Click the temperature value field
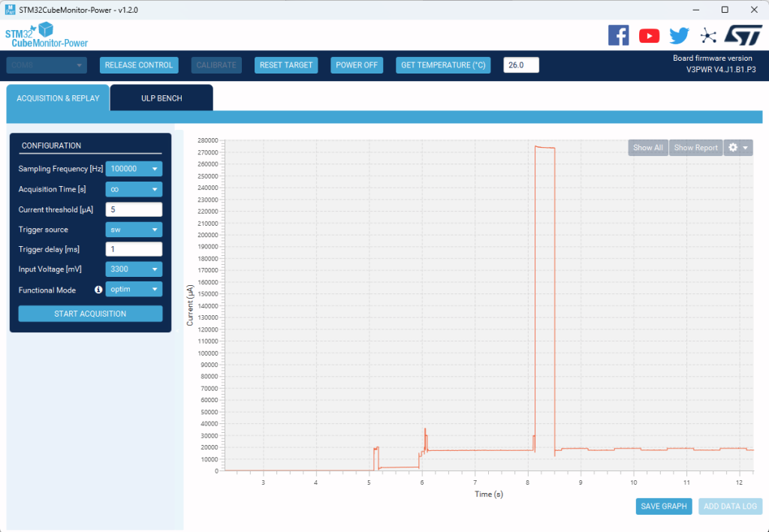This screenshot has height=532, width=769. (x=521, y=65)
